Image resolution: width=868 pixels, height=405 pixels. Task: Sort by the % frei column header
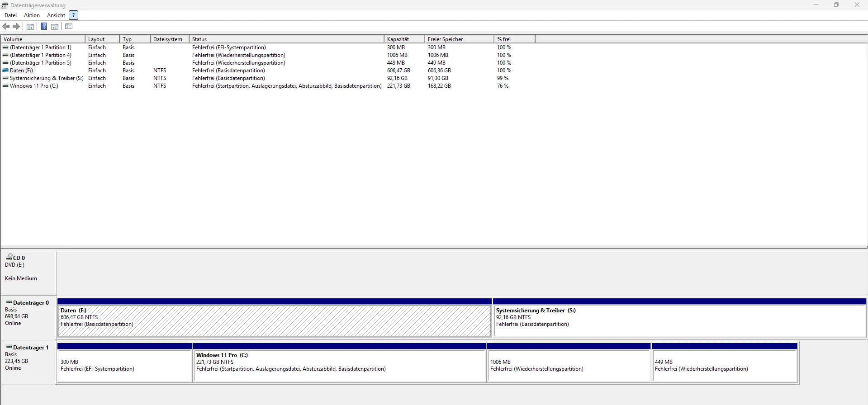pyautogui.click(x=515, y=39)
